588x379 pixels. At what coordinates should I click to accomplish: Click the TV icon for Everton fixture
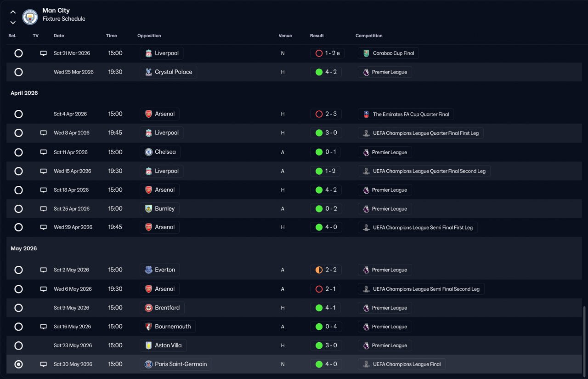point(44,270)
